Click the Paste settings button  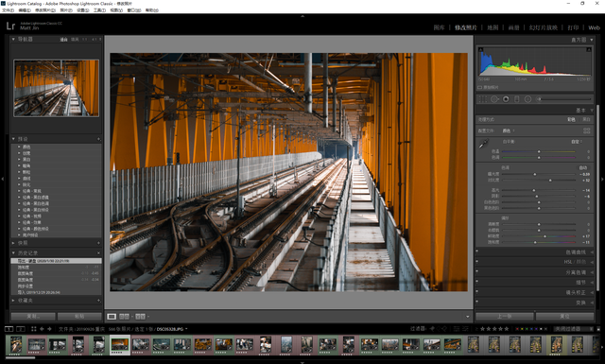coord(79,316)
